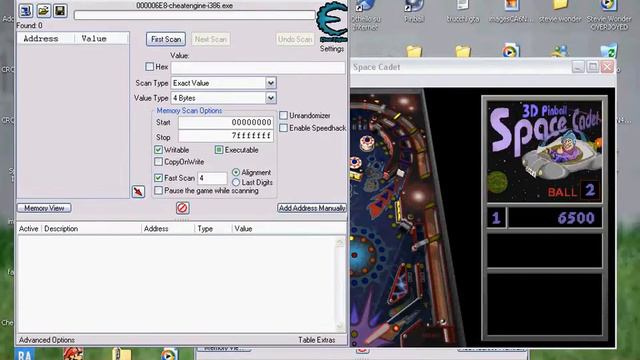640x360 pixels.
Task: Open the Othello su Internet shortcut
Action: (365, 15)
